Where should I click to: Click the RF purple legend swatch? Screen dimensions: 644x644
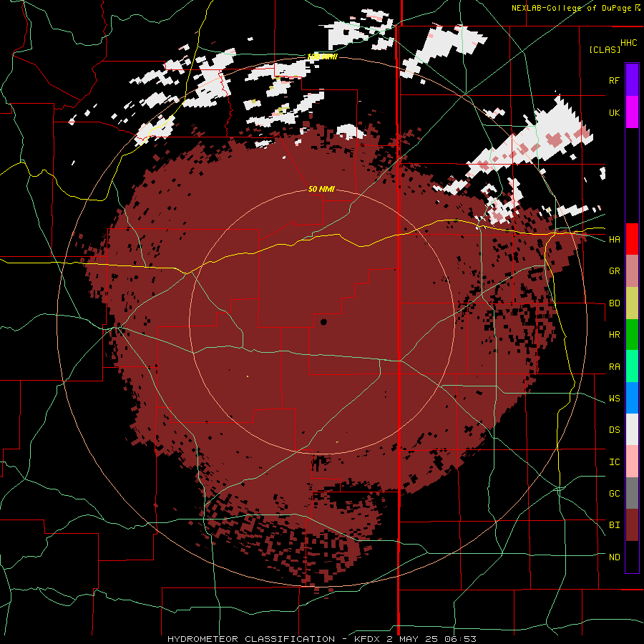pos(632,80)
